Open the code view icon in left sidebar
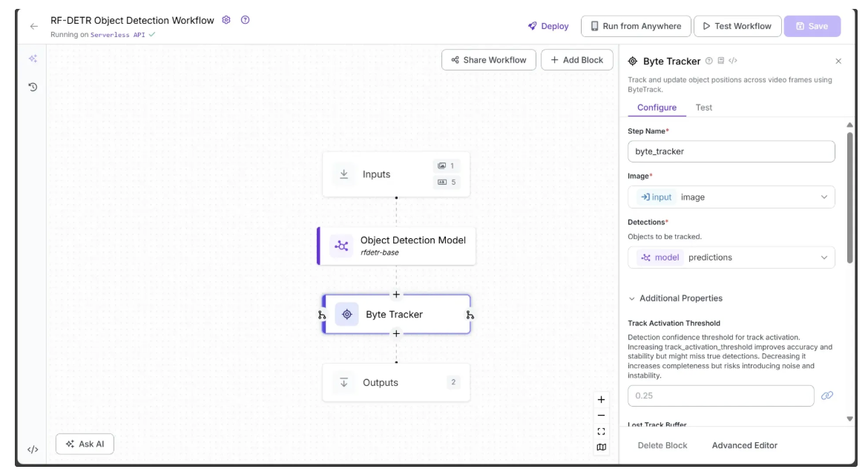 coord(33,449)
